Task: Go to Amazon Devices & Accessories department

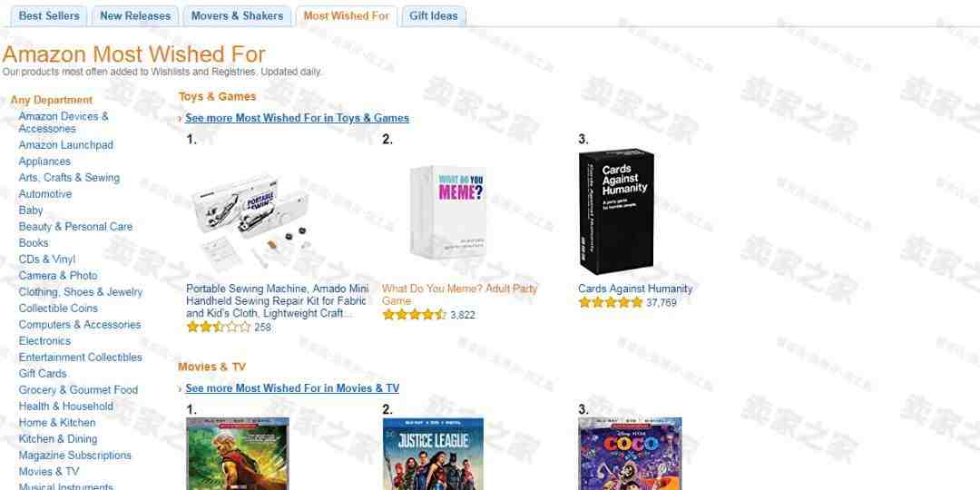Action: (x=64, y=122)
